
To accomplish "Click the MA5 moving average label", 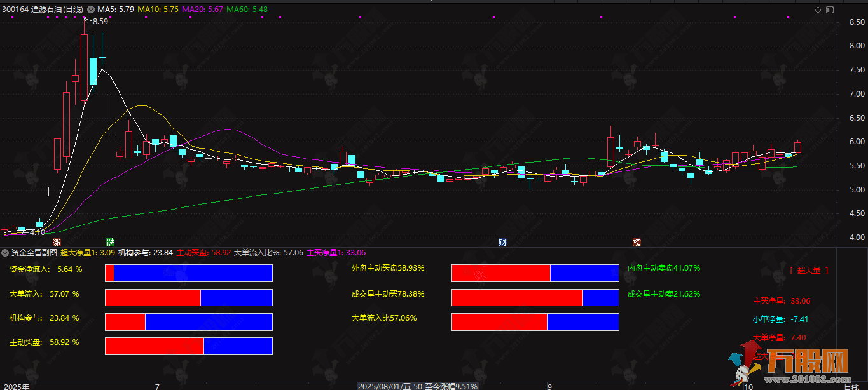I will [116, 10].
